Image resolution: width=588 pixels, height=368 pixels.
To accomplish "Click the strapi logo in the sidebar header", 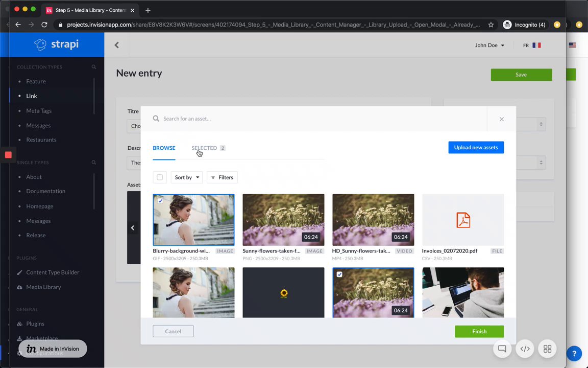I will tap(56, 44).
